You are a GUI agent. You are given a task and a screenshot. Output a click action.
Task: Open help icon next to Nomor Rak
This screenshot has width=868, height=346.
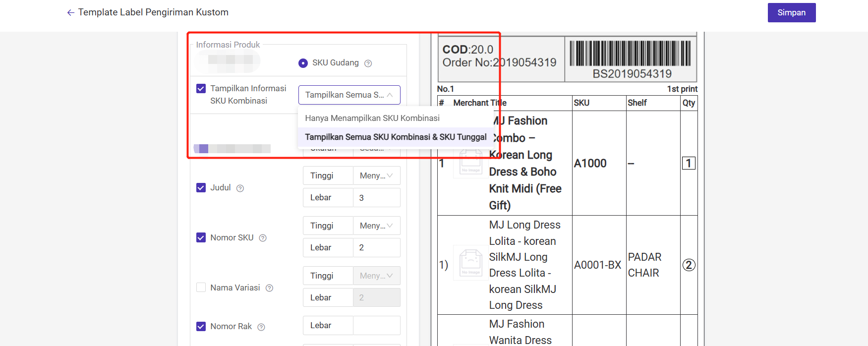[261, 327]
